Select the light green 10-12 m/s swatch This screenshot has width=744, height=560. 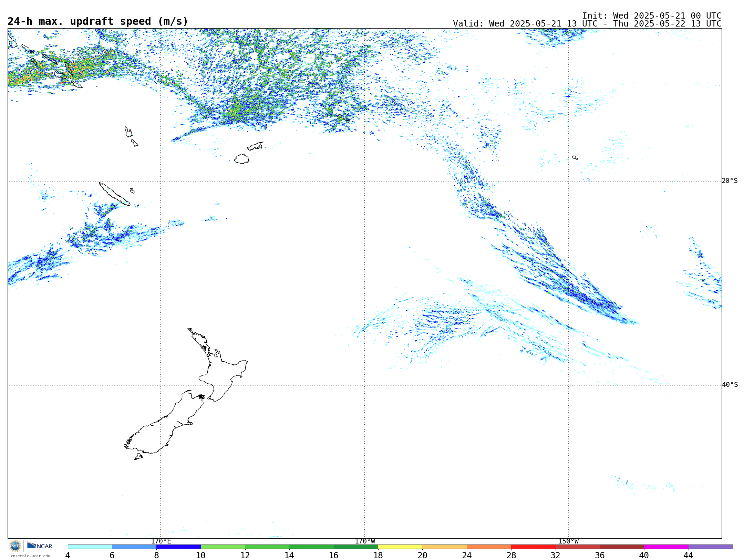223,547
